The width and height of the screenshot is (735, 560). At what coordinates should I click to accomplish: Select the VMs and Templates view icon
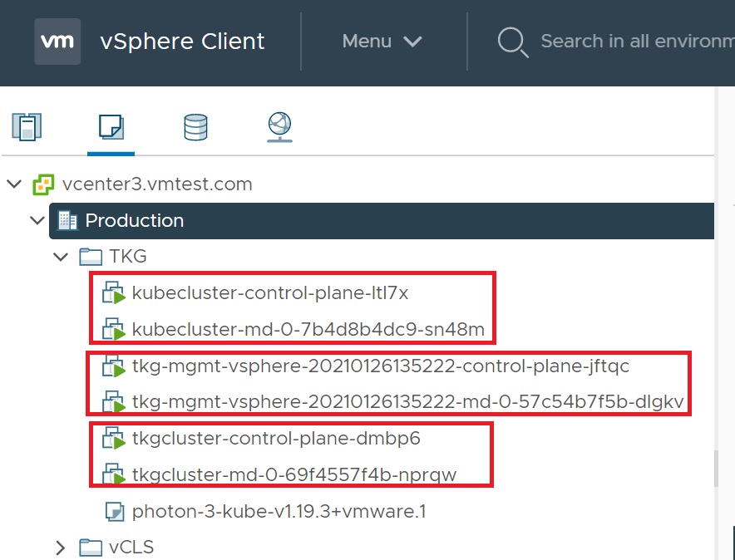point(111,127)
